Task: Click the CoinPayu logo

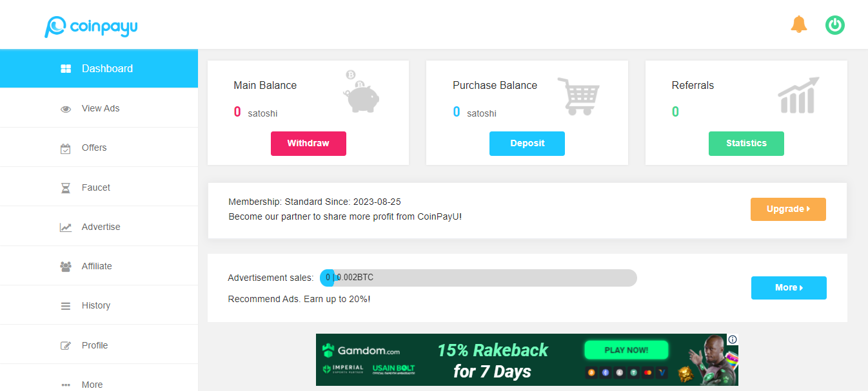Action: click(90, 27)
